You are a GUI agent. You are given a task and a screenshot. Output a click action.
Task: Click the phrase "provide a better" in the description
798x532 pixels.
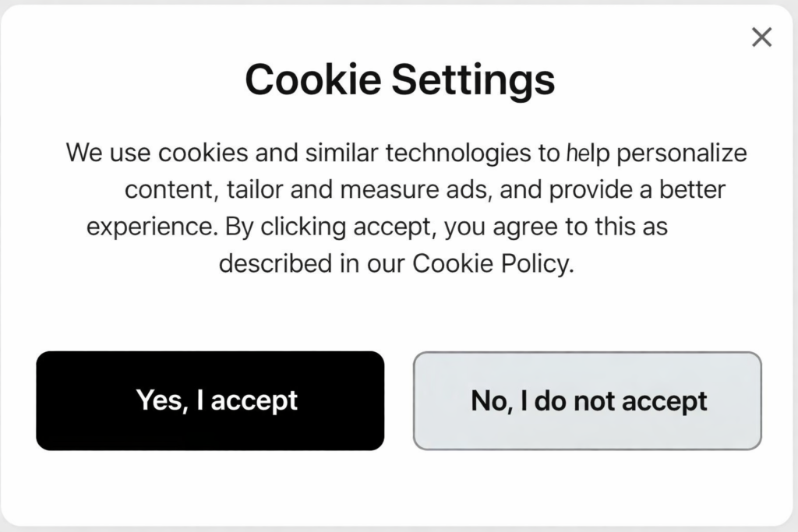tap(637, 189)
